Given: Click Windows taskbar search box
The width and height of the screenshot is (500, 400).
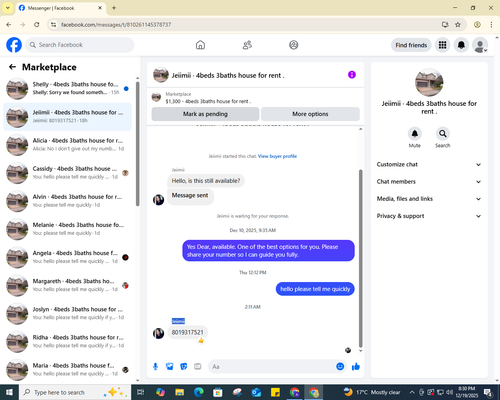Looking at the screenshot, I should (x=75, y=392).
